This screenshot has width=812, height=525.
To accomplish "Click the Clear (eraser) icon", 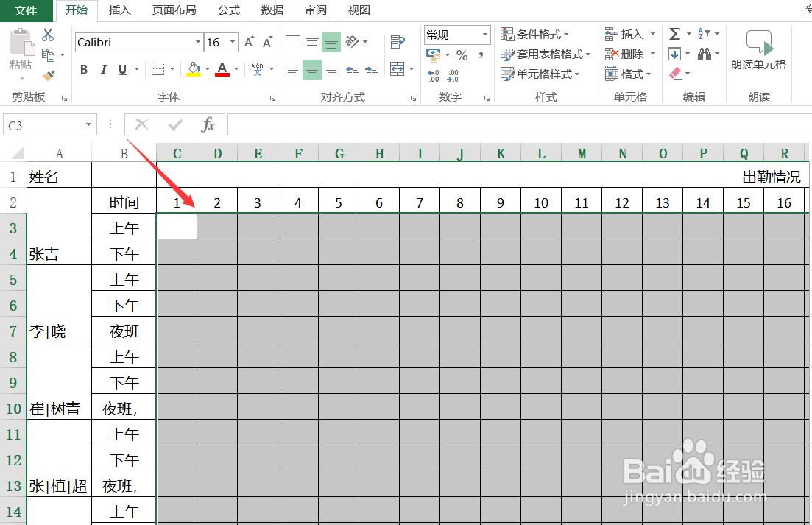I will point(677,73).
